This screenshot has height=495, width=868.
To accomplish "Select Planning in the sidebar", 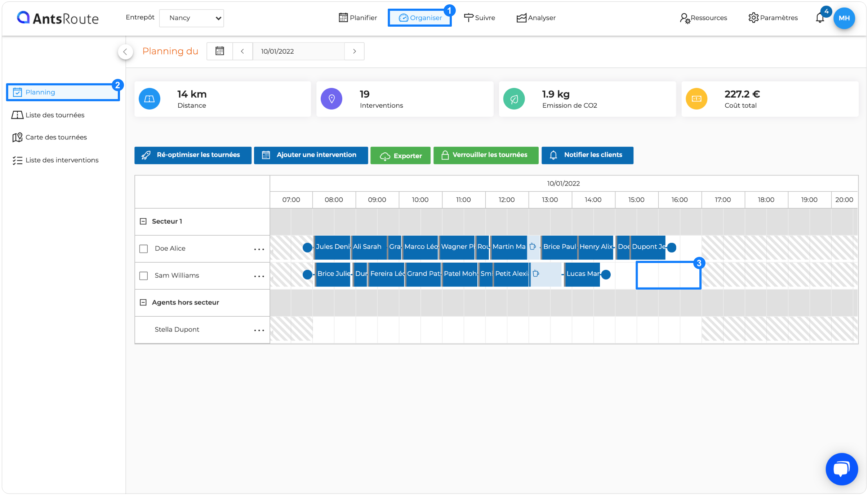I will coord(63,92).
